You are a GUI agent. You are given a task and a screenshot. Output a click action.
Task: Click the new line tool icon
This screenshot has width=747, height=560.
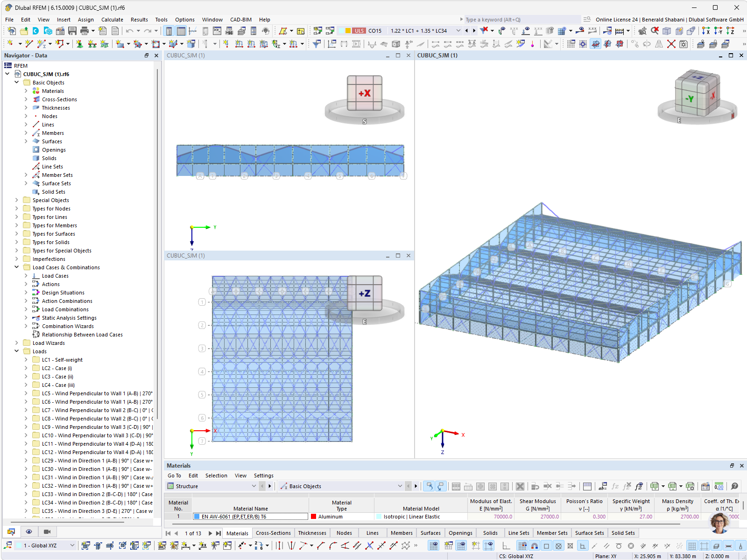click(x=29, y=44)
